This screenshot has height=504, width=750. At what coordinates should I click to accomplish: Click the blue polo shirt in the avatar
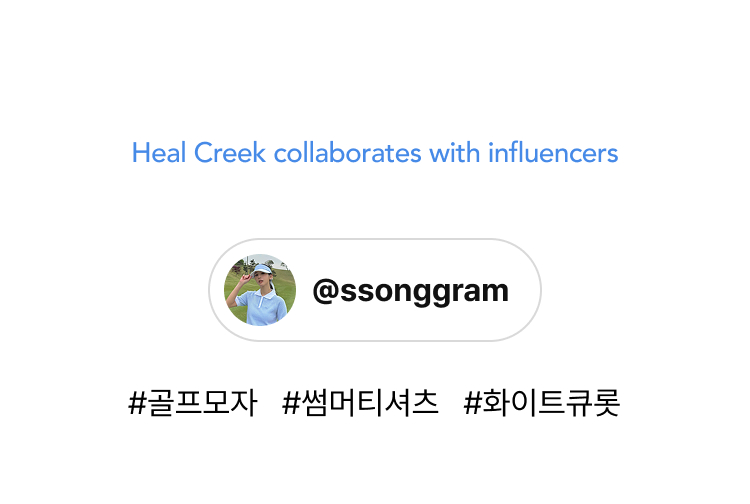[261, 307]
